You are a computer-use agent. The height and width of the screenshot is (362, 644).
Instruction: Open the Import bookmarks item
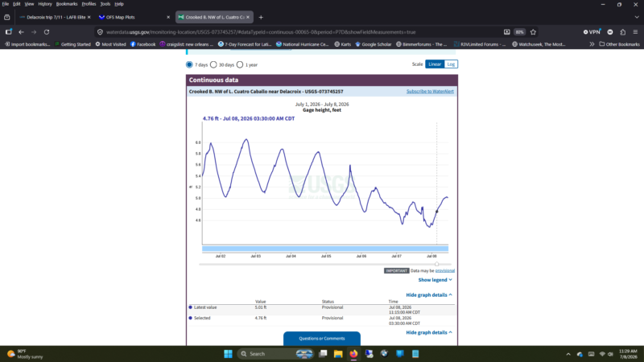(27, 44)
